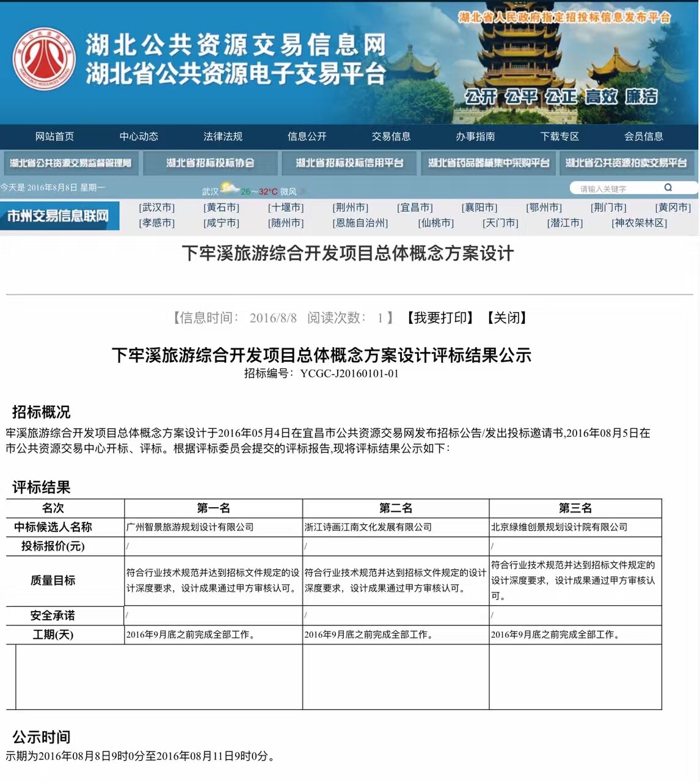Screen dimensions: 700x782
Task: Click the 广州智景旅游规划设计有限公司 cell
Action: point(214,527)
